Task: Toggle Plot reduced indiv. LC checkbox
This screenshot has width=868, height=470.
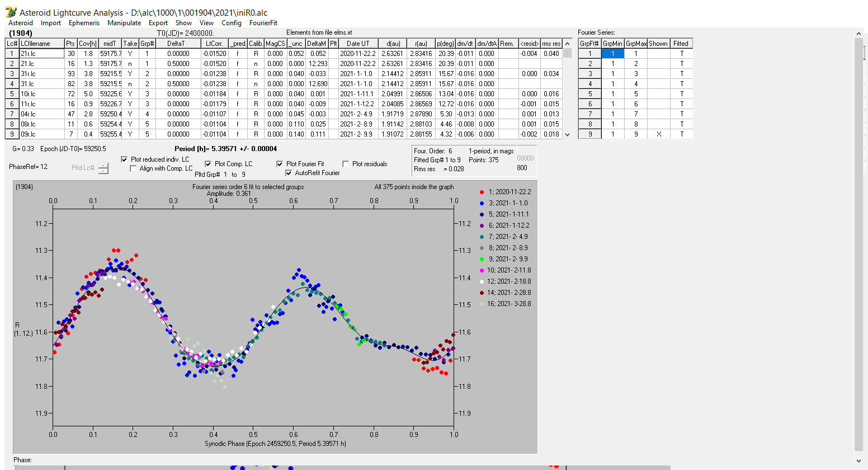Action: [x=124, y=159]
